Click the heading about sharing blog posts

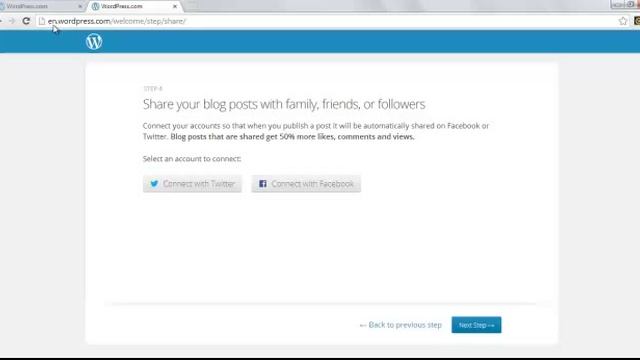tap(284, 104)
